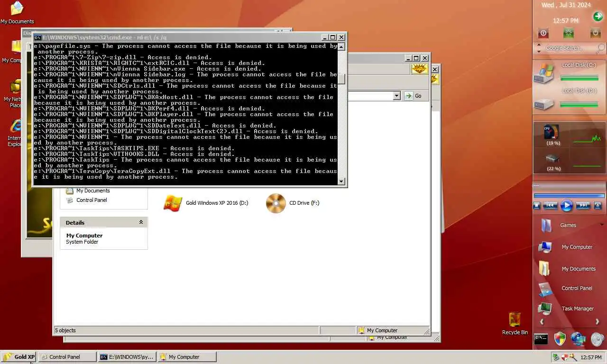Click the cmd window scrollbar down arrow
The height and width of the screenshot is (364, 607).
click(x=341, y=182)
